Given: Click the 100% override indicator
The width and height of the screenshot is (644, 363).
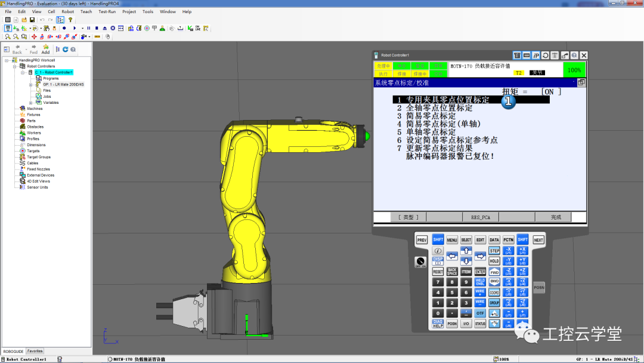Looking at the screenshot, I should [x=574, y=70].
